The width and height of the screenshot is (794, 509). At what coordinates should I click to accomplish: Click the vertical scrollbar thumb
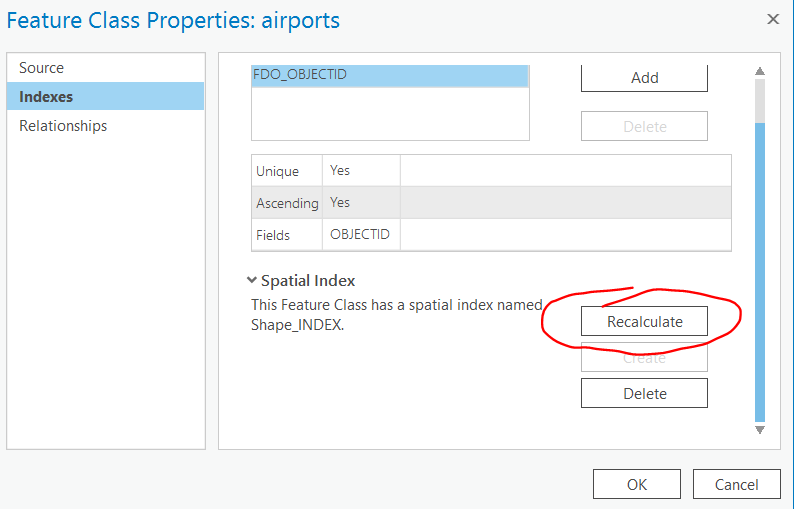pos(759,270)
